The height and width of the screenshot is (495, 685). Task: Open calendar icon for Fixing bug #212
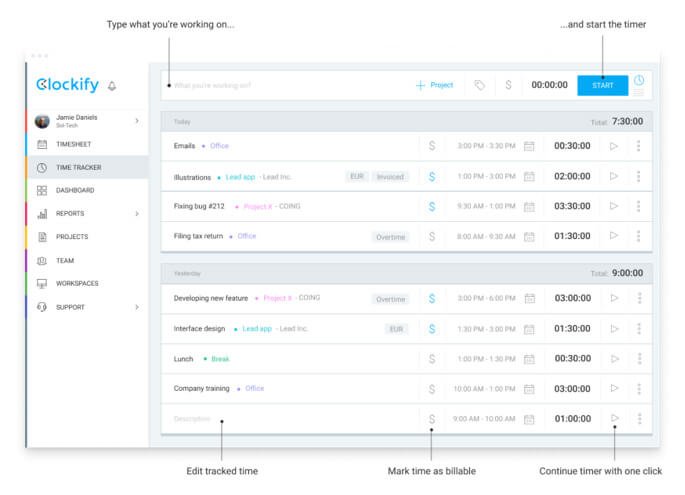(x=529, y=207)
